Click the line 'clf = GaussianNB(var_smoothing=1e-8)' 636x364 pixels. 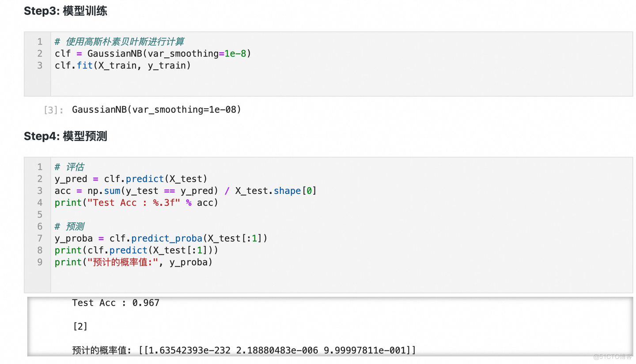pyautogui.click(x=153, y=54)
